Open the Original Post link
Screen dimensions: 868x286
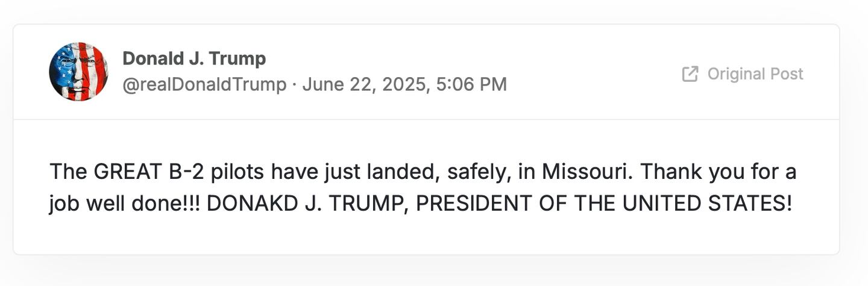click(755, 74)
